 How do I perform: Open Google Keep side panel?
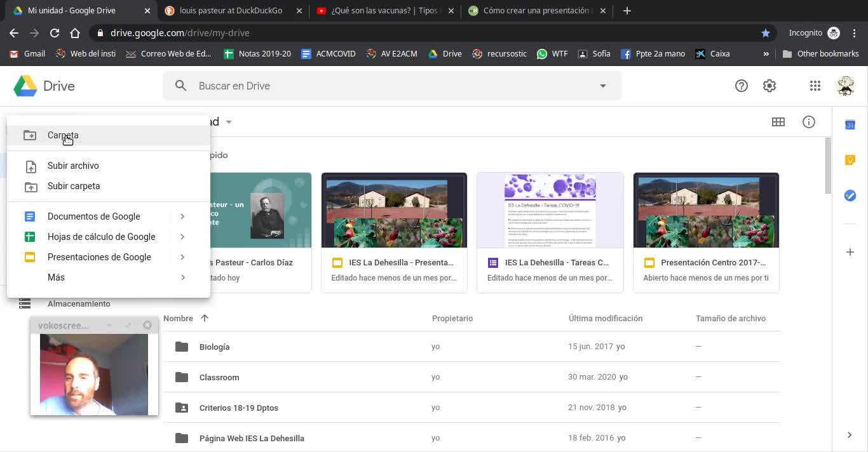850,160
